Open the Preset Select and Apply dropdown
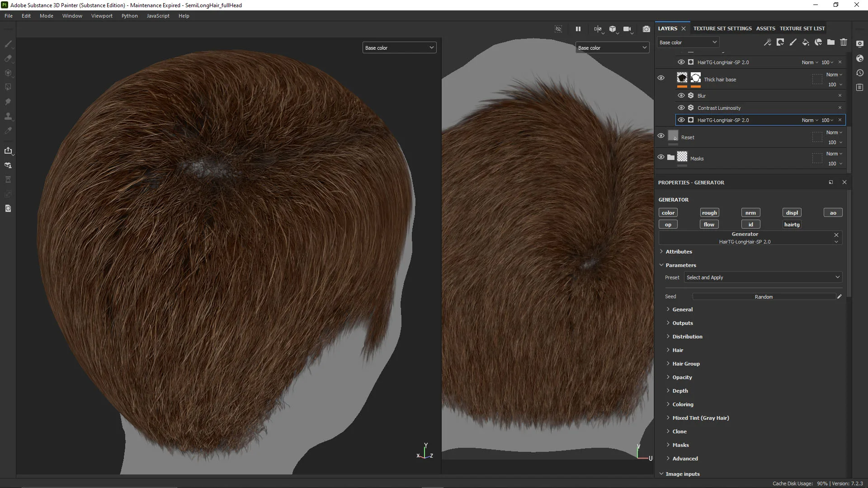Screen dimensions: 868x488 coord(763,277)
